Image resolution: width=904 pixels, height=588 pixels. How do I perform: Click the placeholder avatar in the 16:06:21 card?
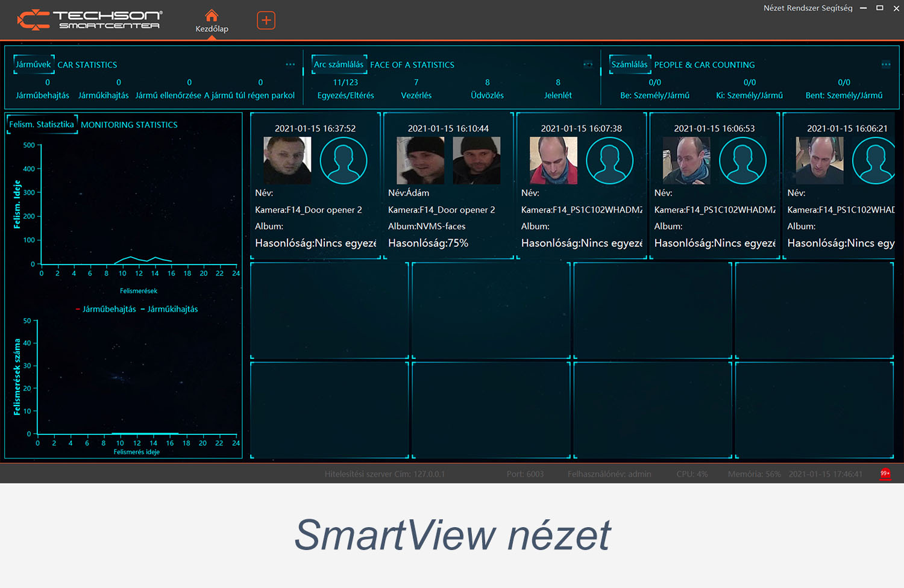click(873, 160)
